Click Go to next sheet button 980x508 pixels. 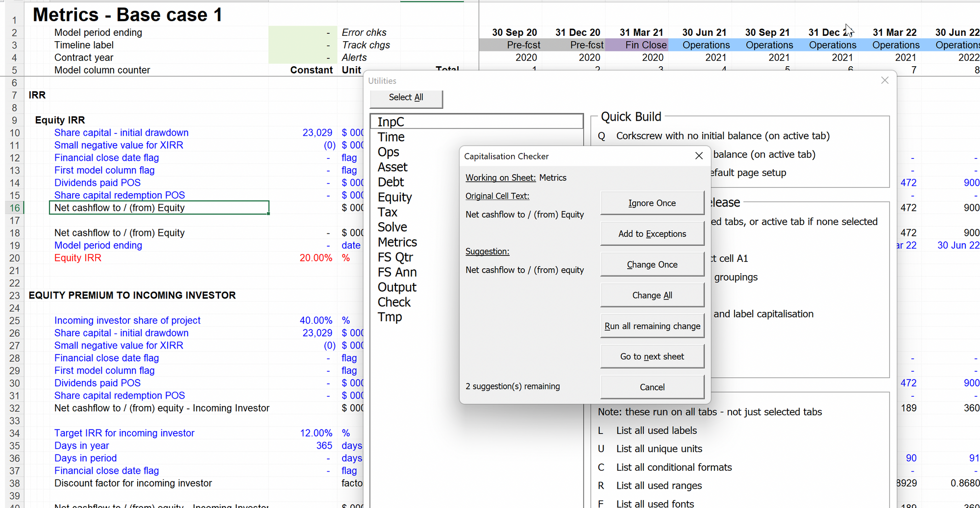click(x=652, y=356)
